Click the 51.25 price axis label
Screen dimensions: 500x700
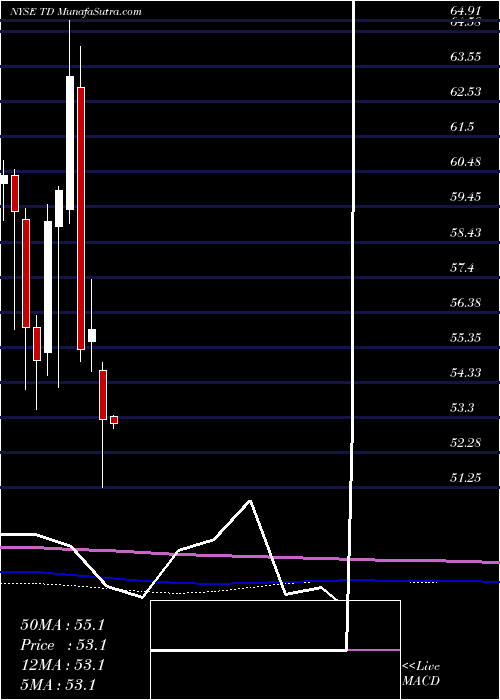click(466, 478)
